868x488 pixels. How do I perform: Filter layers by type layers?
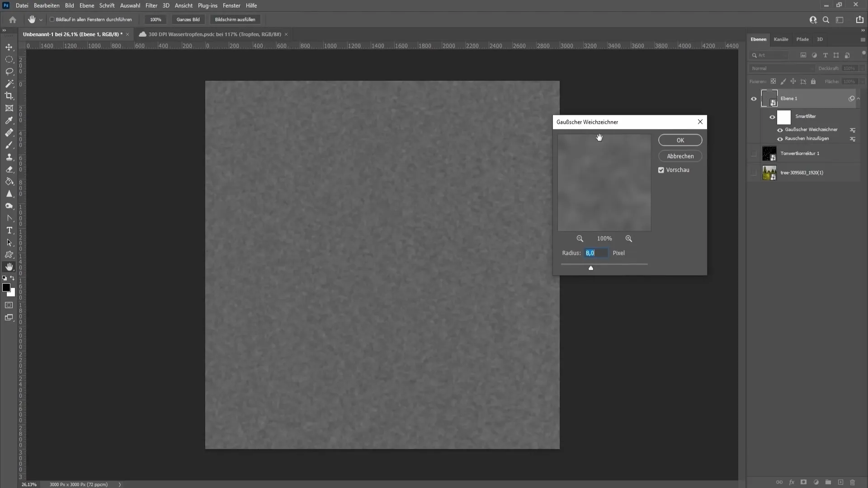[x=826, y=55]
